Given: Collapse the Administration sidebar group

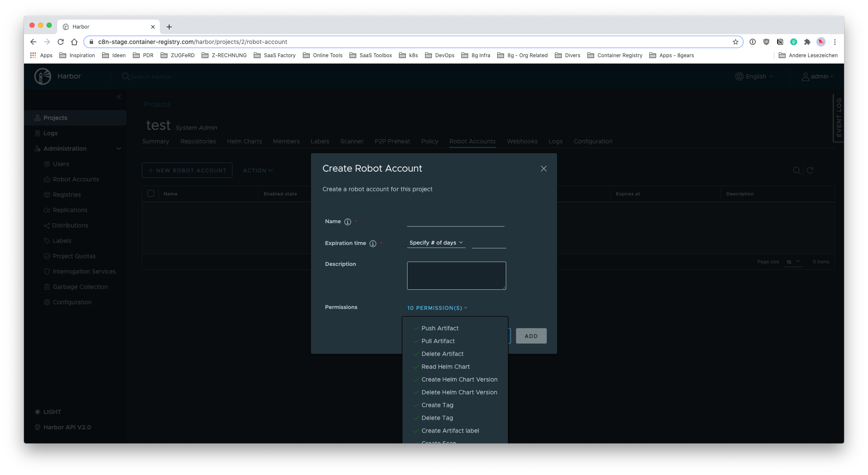Looking at the screenshot, I should coord(119,148).
